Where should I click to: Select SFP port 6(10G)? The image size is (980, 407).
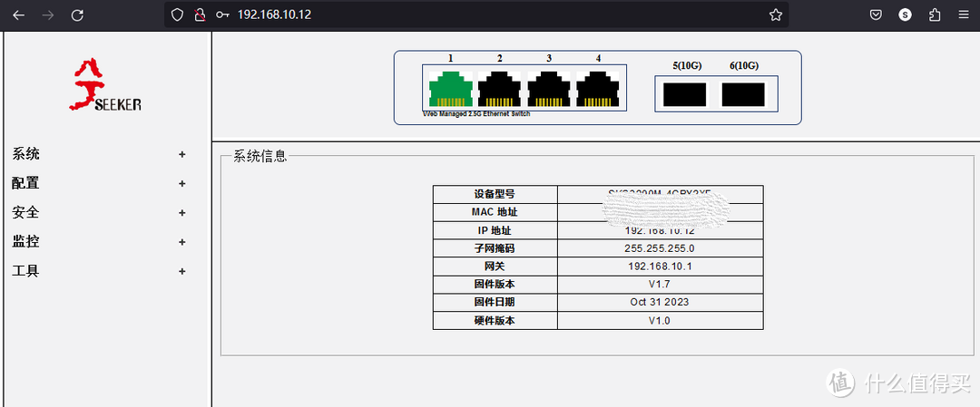point(743,94)
